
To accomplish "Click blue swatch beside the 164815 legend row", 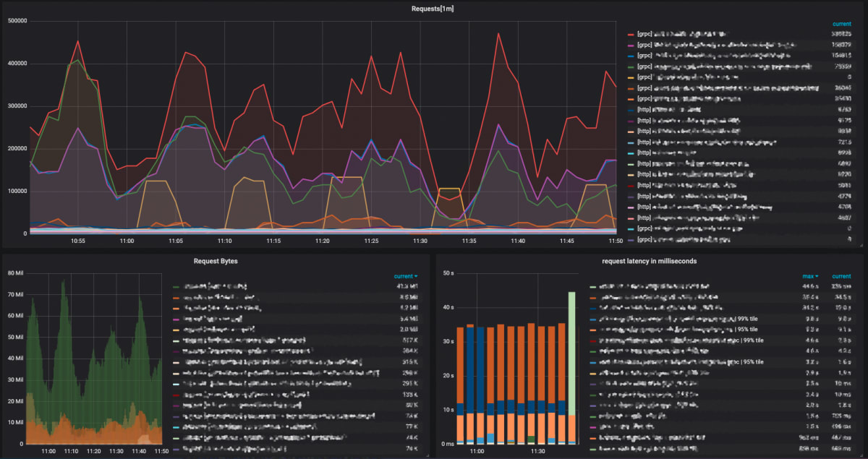I will pyautogui.click(x=631, y=55).
